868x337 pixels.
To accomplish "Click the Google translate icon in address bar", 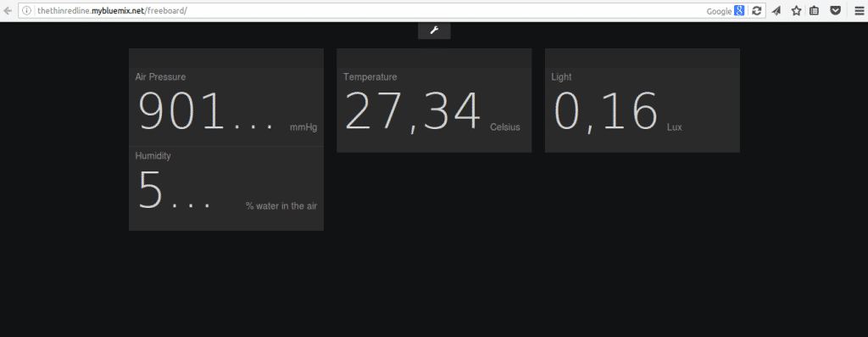I will [x=739, y=10].
